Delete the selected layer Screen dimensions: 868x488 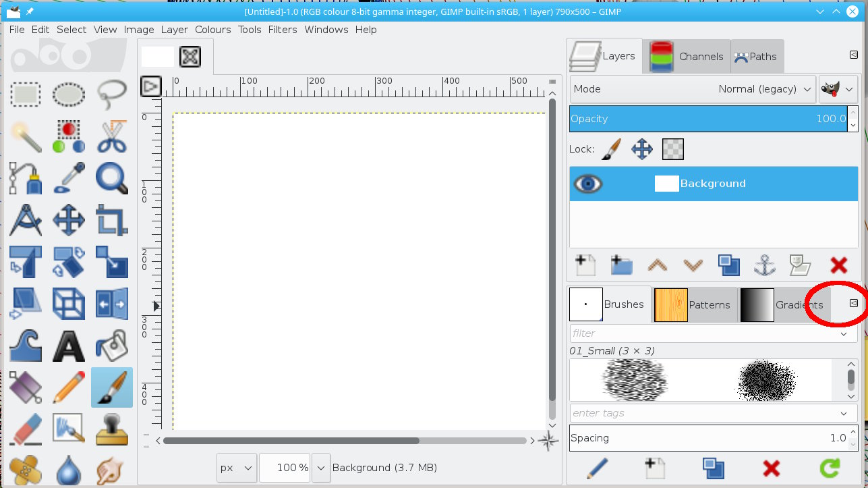[x=838, y=265]
